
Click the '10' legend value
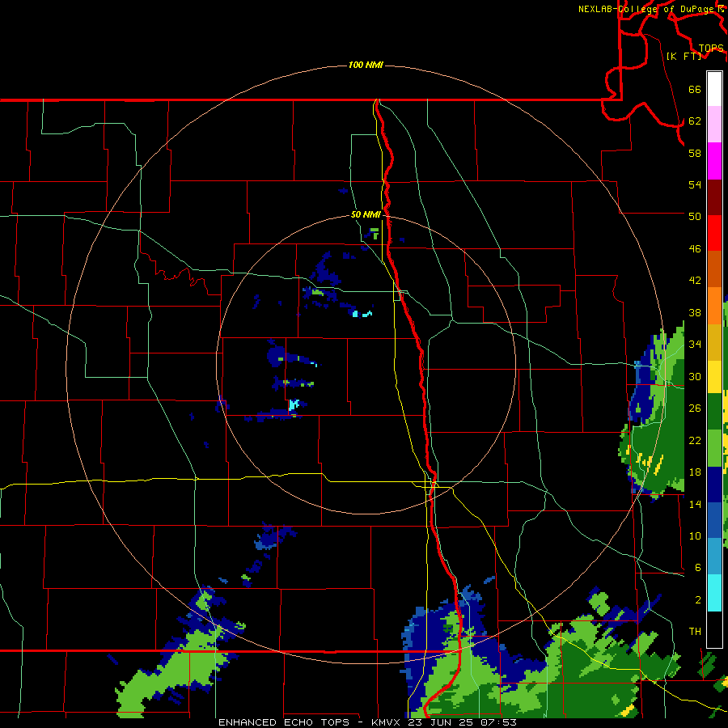pyautogui.click(x=695, y=536)
